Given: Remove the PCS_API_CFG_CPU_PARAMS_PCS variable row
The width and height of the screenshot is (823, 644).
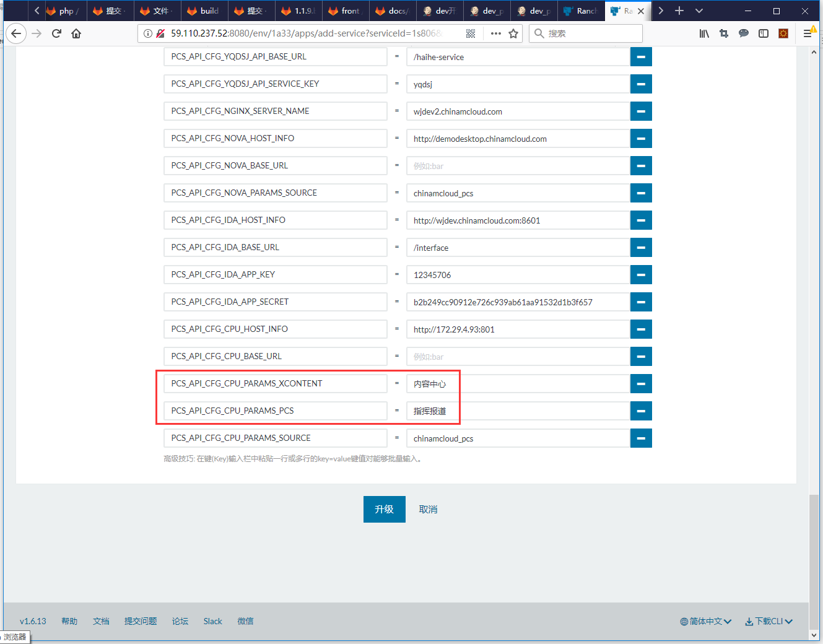Looking at the screenshot, I should (x=641, y=411).
